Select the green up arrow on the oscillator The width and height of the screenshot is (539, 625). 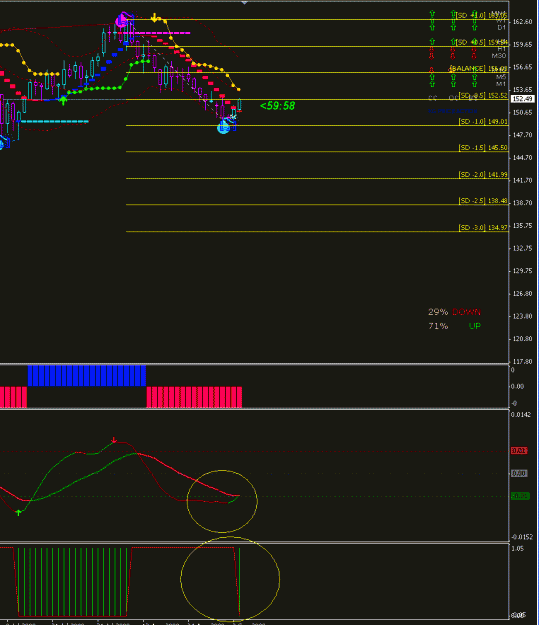18,513
